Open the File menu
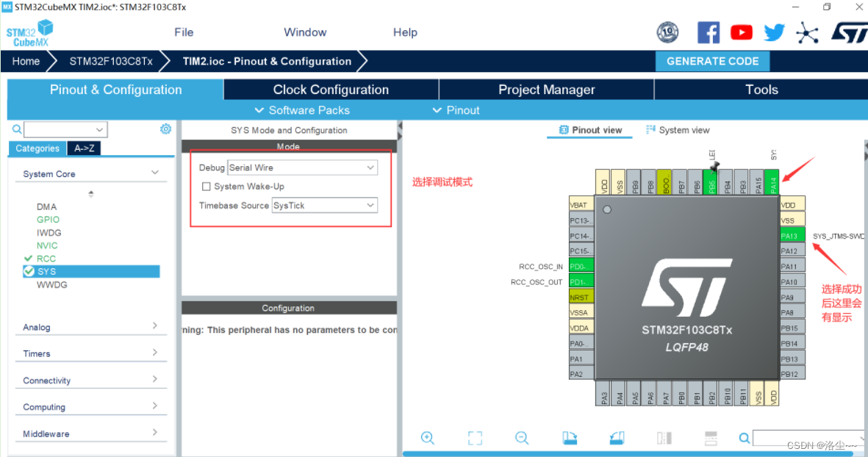This screenshot has height=457, width=868. coord(184,32)
